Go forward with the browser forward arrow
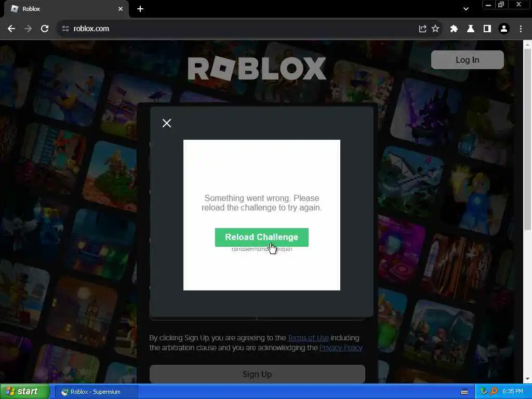Image resolution: width=532 pixels, height=399 pixels. click(x=28, y=29)
